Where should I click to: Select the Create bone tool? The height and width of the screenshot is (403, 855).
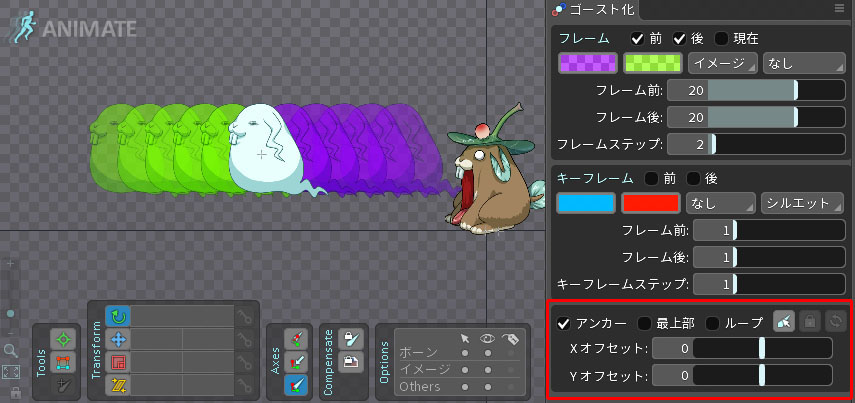point(63,384)
